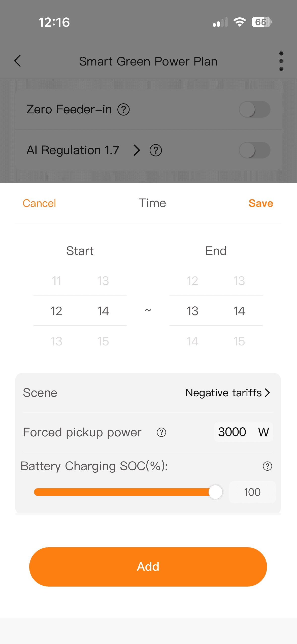Edit the forced pickup power value field
Image resolution: width=297 pixels, height=644 pixels.
click(x=232, y=432)
